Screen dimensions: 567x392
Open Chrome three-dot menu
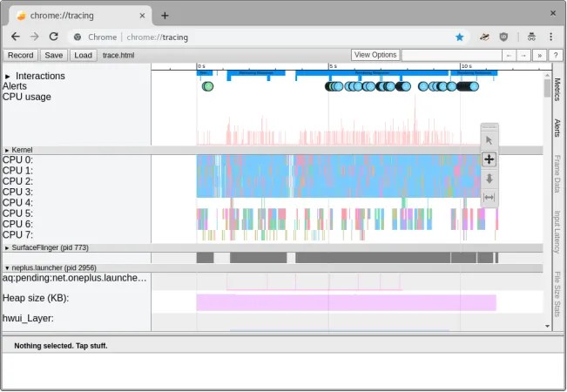click(x=550, y=37)
